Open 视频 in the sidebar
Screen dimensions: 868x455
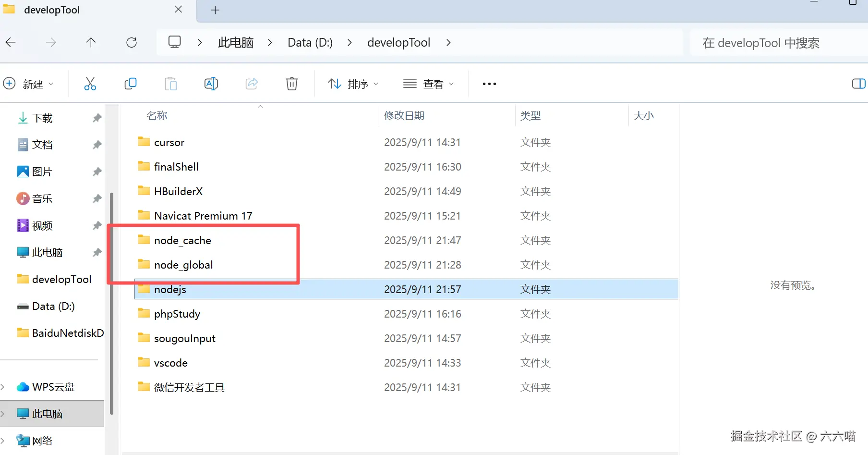(42, 225)
